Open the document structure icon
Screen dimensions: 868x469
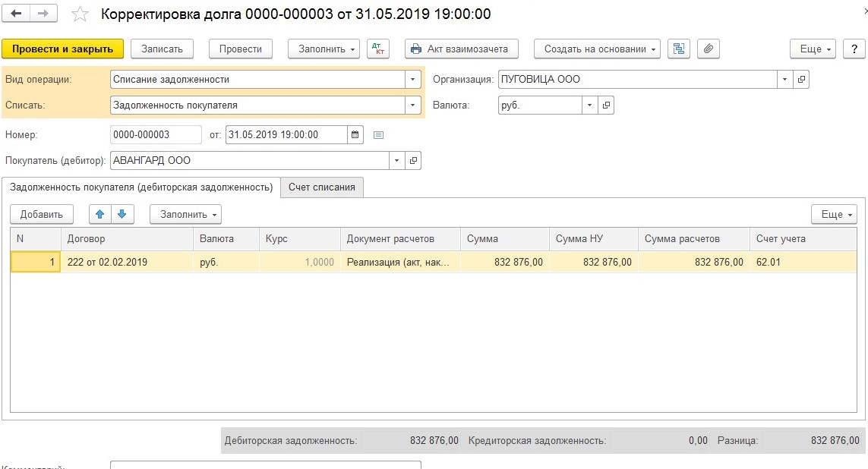678,49
